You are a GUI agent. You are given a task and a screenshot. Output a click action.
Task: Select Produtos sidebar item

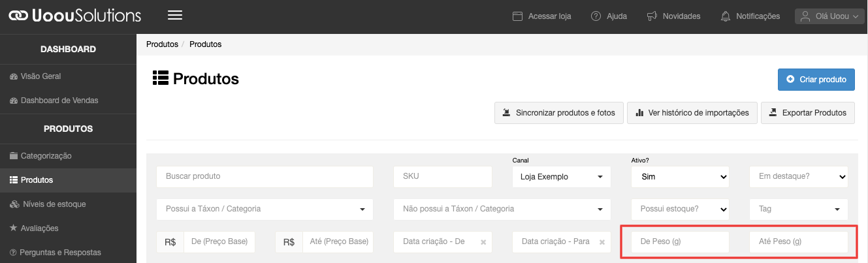68,180
